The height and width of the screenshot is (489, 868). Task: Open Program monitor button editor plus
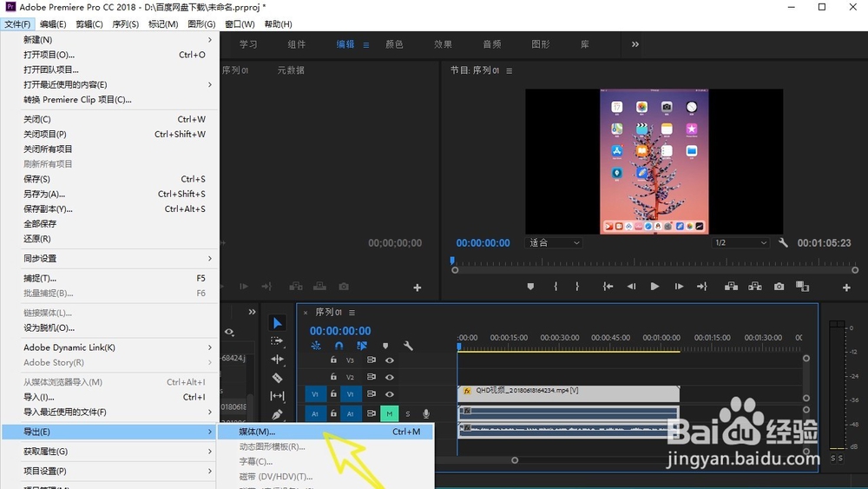(846, 287)
